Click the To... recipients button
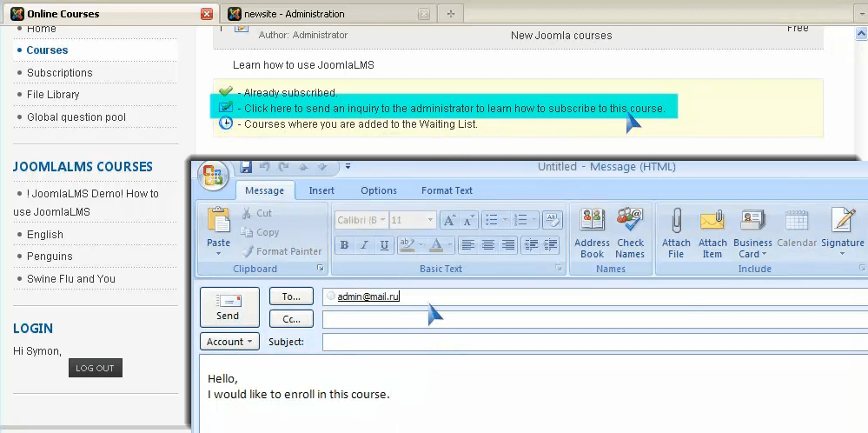The height and width of the screenshot is (433, 868). coord(291,296)
